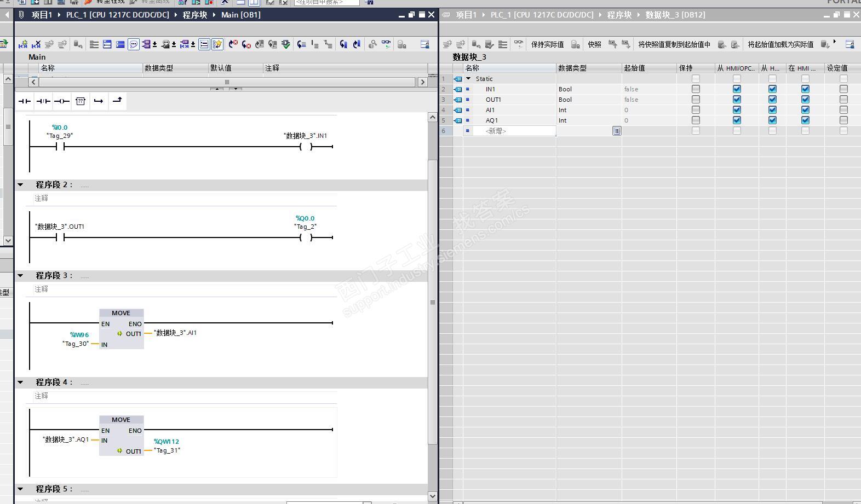Click the 保持实际值 button
Screen dimensions: 861x504
coord(547,44)
